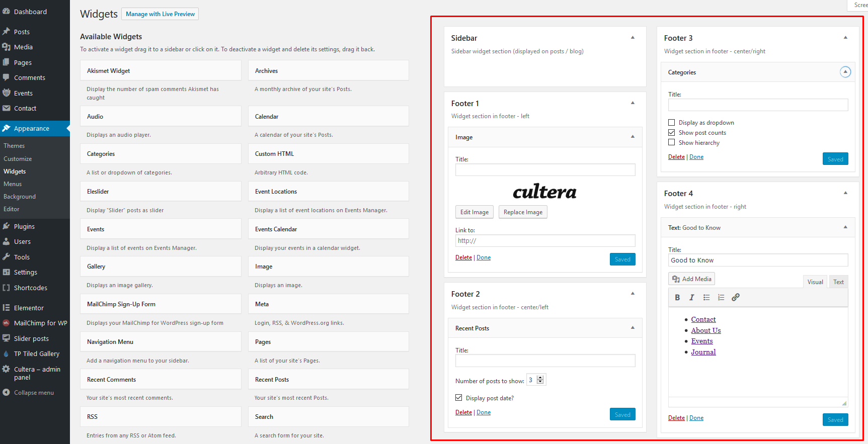Toggle Display post date checkbox

[459, 398]
